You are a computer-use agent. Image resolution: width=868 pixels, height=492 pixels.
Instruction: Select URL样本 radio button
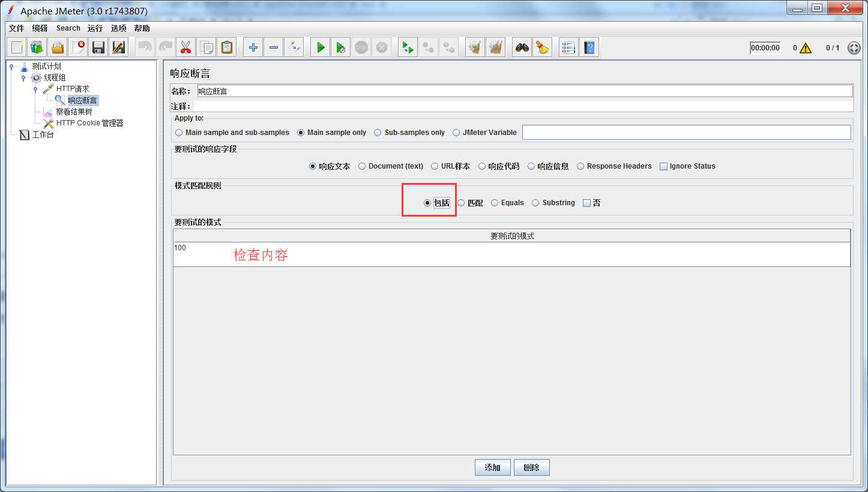coord(450,166)
